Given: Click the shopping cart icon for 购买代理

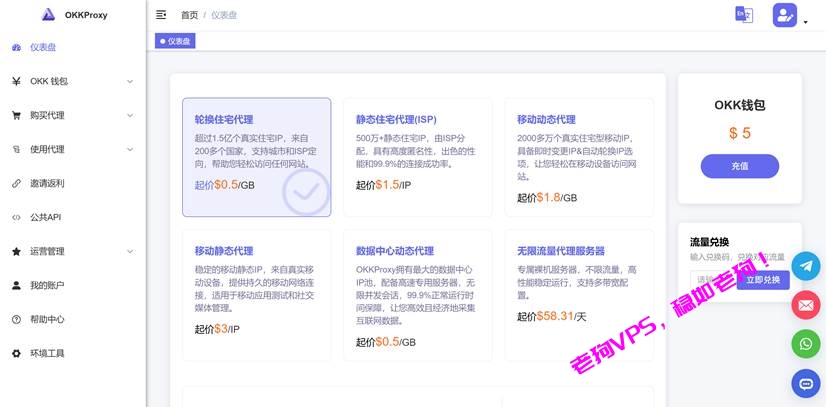Looking at the screenshot, I should [16, 115].
